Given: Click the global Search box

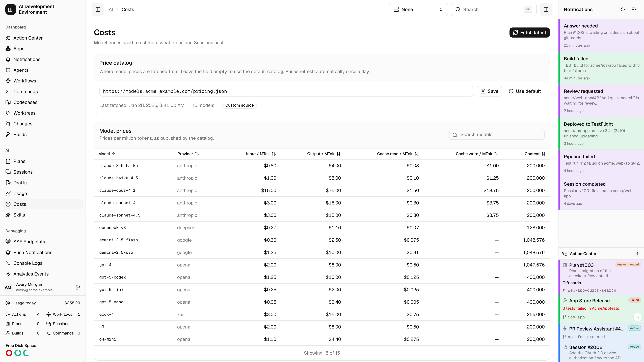Looking at the screenshot, I should pyautogui.click(x=494, y=10).
